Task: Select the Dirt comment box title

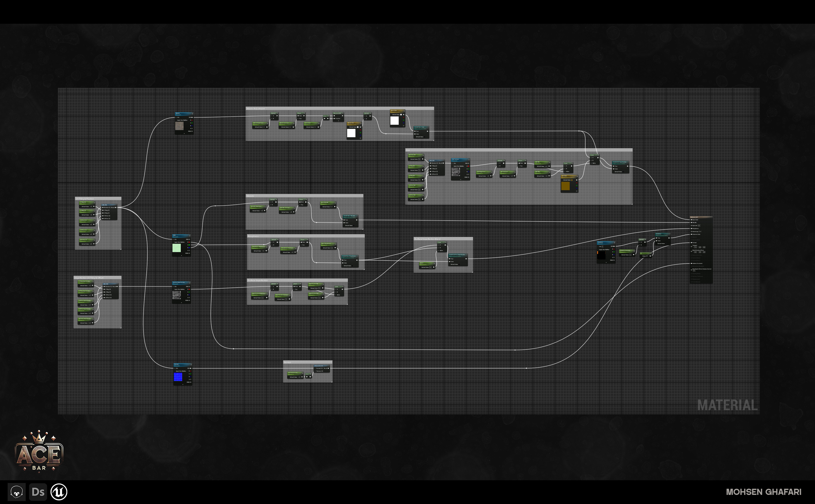Action: click(x=408, y=150)
